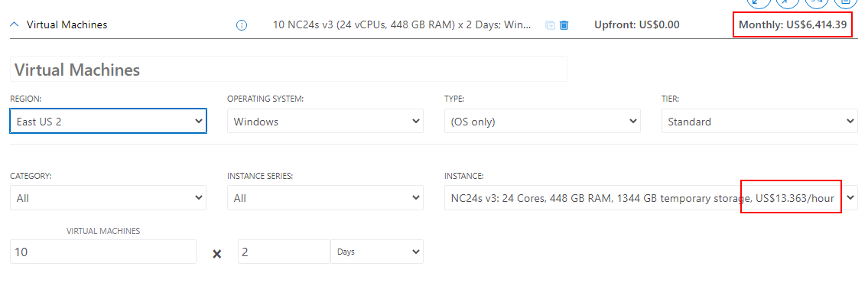This screenshot has width=868, height=286.
Task: Collapse the Virtual Machines section chevron
Action: click(15, 25)
